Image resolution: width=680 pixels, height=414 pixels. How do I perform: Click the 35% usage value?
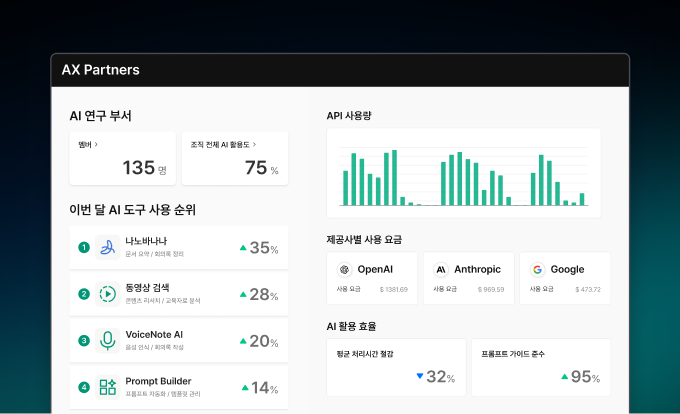[x=264, y=248]
